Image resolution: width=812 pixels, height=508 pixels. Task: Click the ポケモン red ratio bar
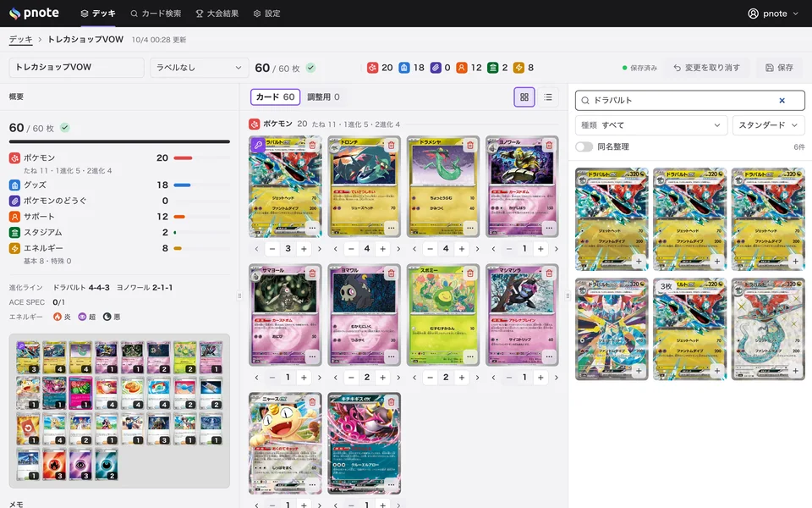click(183, 157)
